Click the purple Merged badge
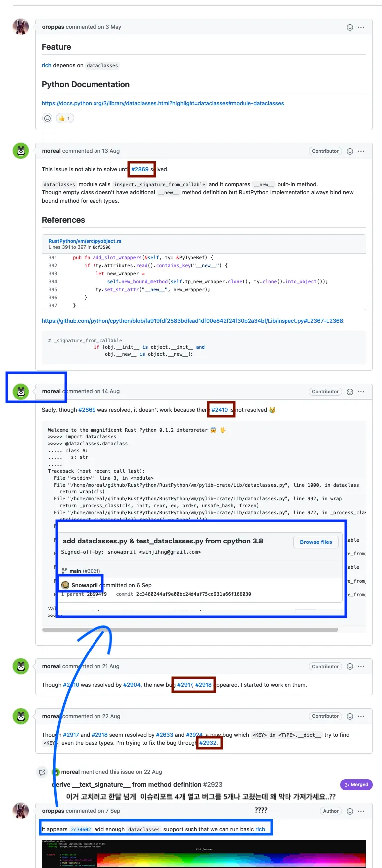This screenshot has width=382, height=868. [x=356, y=785]
